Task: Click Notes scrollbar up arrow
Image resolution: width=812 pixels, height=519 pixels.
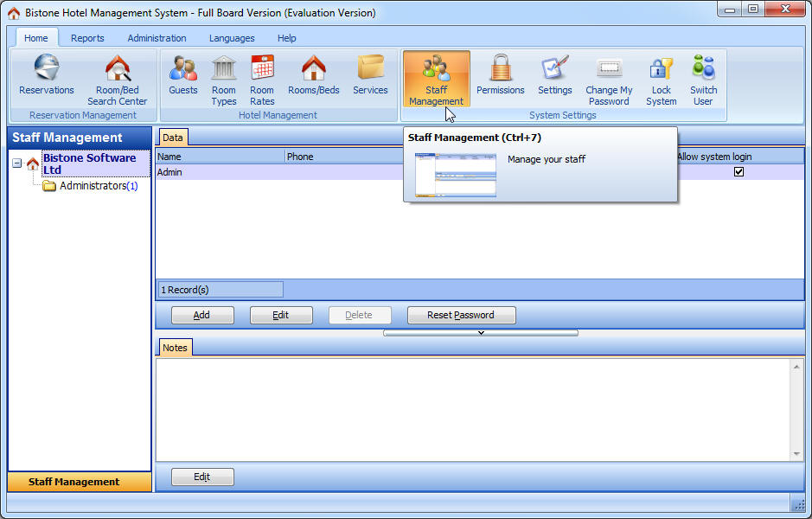Action: [x=796, y=367]
